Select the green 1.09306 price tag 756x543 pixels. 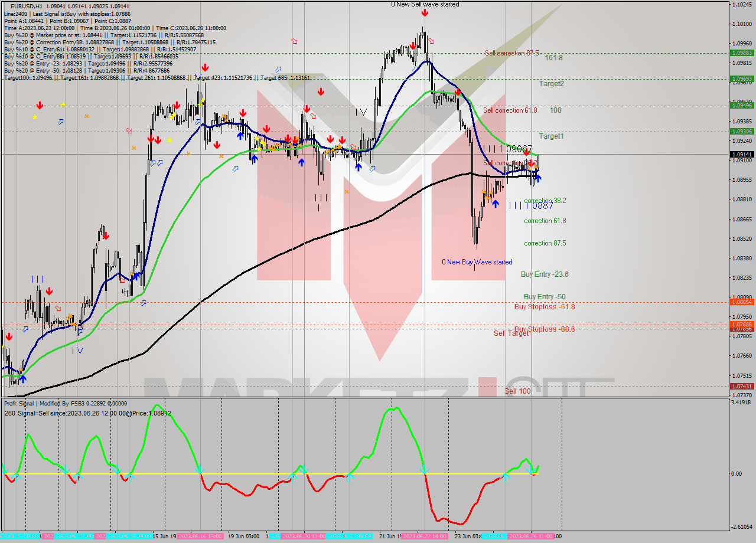[741, 131]
